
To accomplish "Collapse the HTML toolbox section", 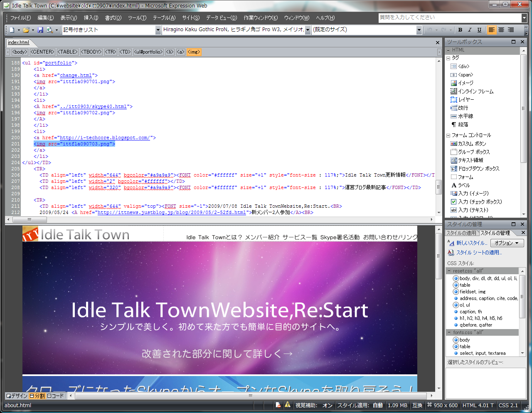I will tap(448, 50).
